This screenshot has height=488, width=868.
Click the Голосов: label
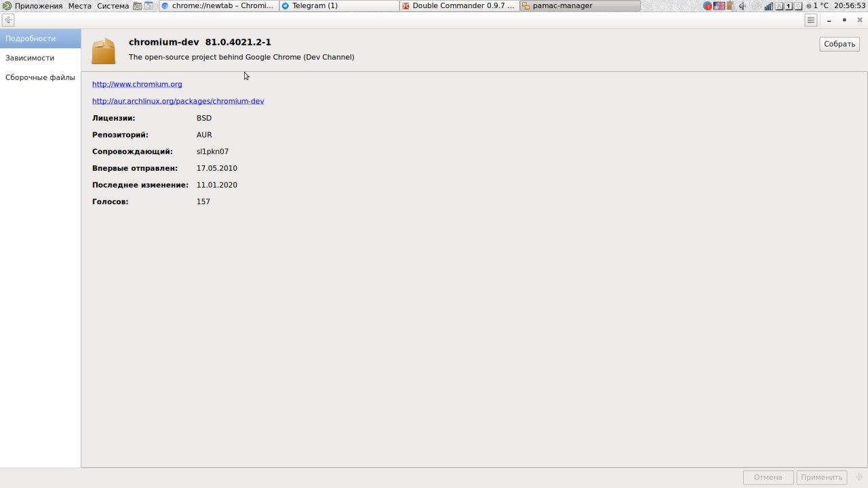point(110,202)
